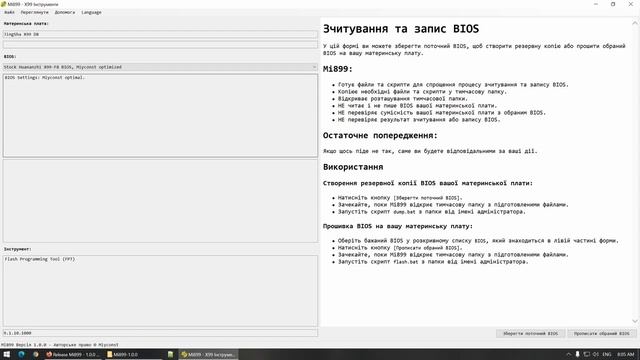Click the 'Остаточне попередження:' heading
640x360 pixels.
pyautogui.click(x=380, y=136)
